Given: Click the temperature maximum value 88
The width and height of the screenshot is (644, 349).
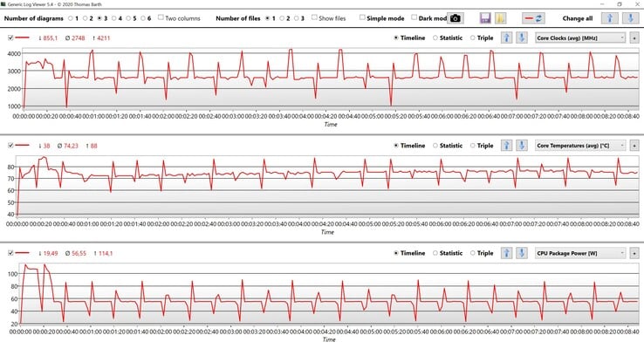Looking at the screenshot, I should (x=93, y=146).
